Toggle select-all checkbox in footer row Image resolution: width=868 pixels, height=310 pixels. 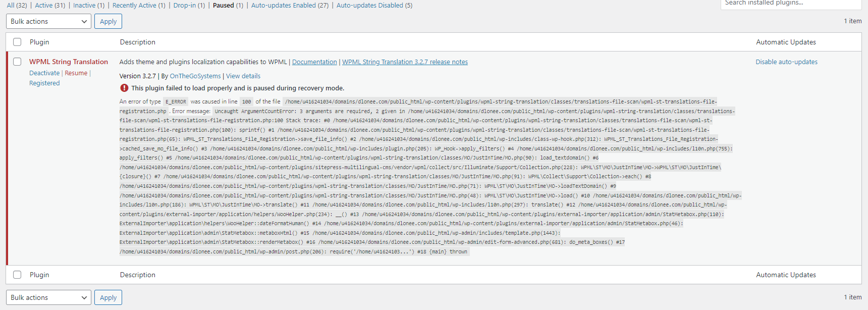point(17,275)
